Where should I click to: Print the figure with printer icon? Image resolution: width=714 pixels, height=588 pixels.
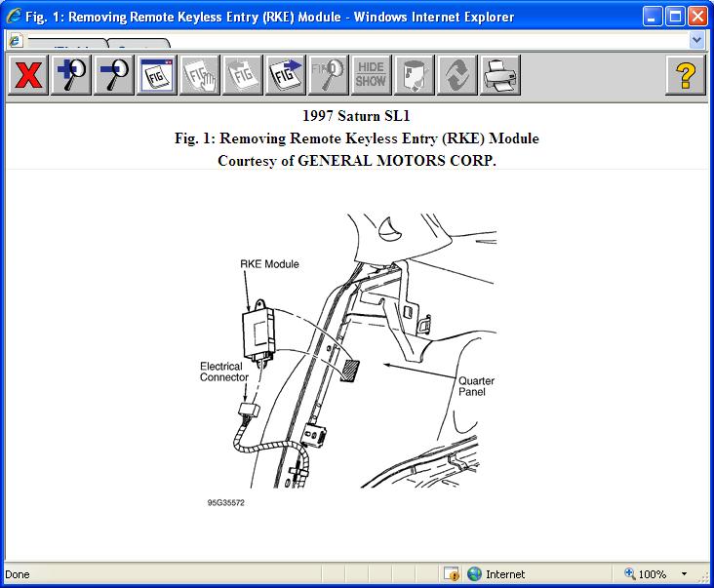(x=500, y=75)
